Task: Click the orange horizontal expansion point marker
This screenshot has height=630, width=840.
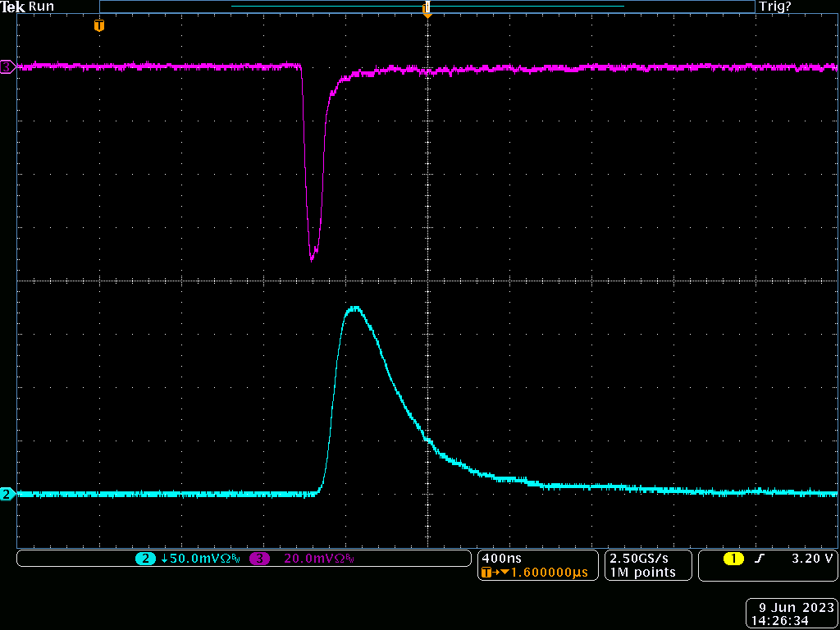Action: click(x=427, y=10)
